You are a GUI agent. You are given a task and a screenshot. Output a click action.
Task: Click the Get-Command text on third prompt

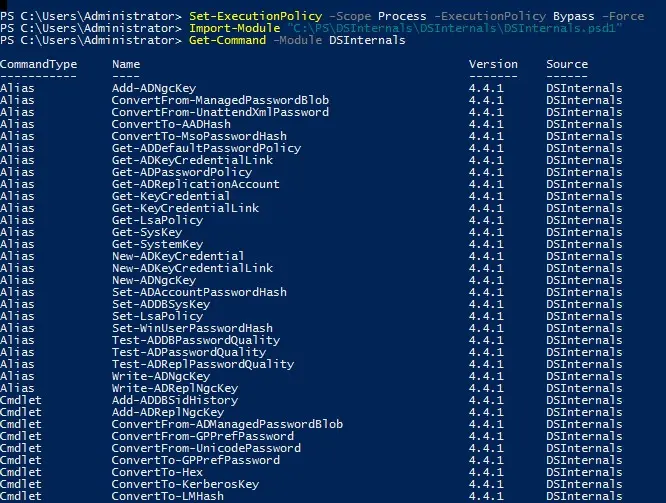point(228,40)
